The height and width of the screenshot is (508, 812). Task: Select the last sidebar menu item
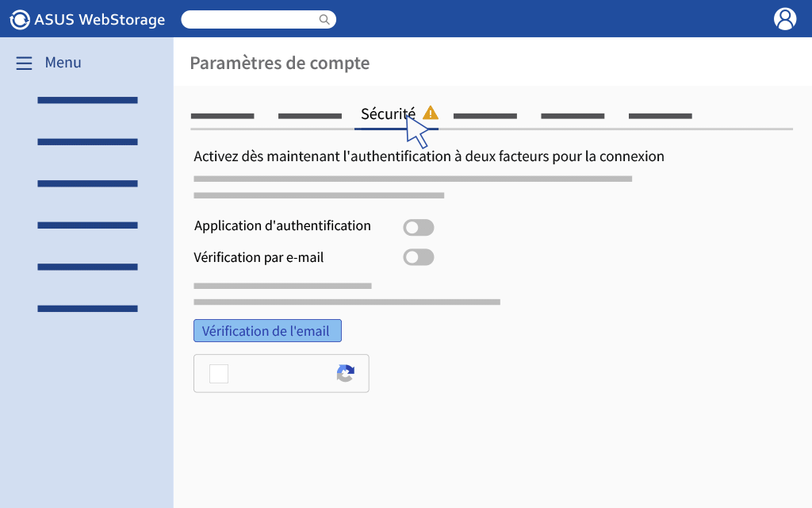(x=87, y=309)
